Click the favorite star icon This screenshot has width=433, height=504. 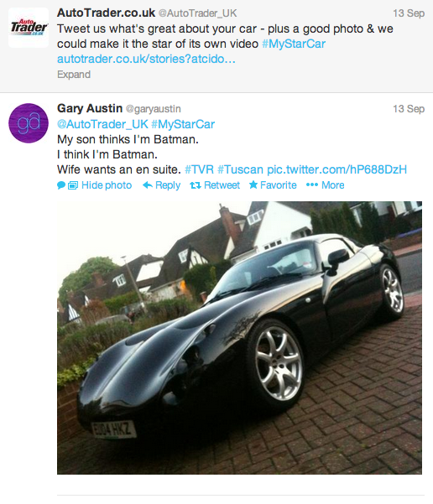pyautogui.click(x=253, y=184)
